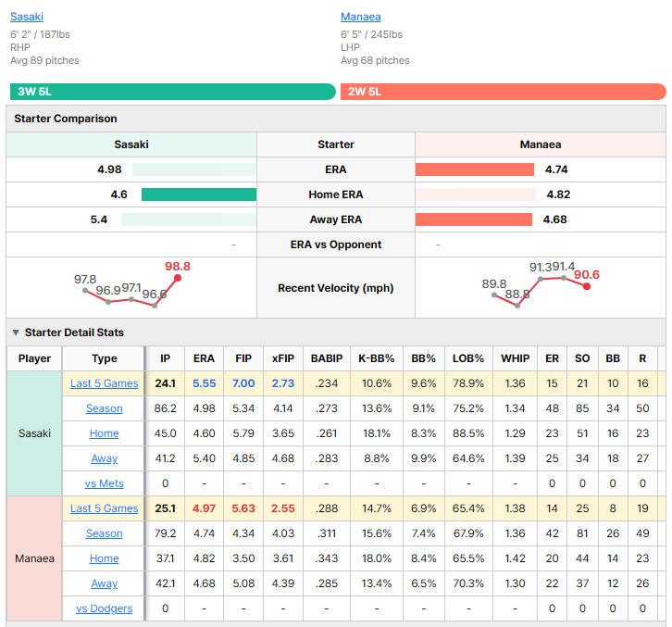Click the Sasaki comparison column header

[x=131, y=144]
